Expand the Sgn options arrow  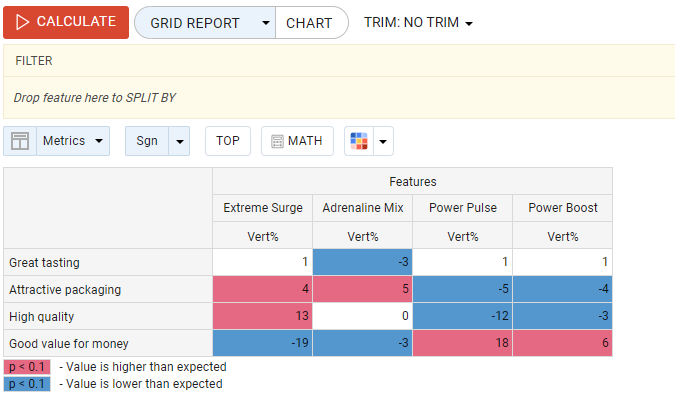[179, 141]
